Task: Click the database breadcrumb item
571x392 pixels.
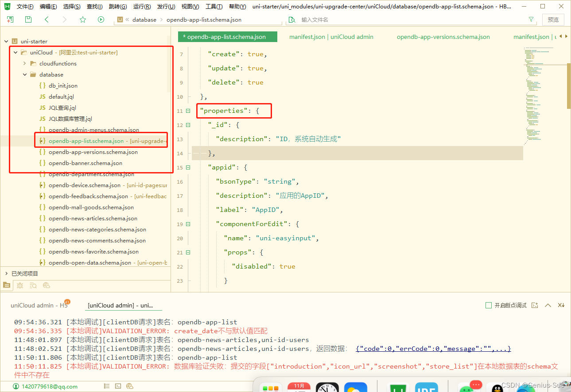Action: pyautogui.click(x=144, y=19)
